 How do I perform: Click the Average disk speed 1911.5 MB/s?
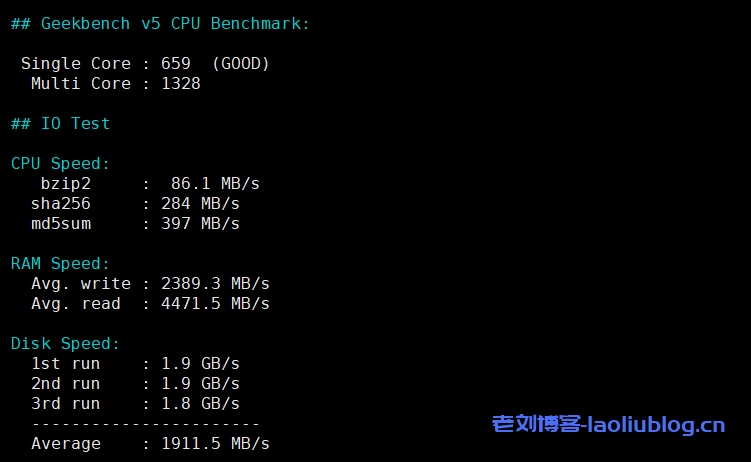tap(215, 443)
